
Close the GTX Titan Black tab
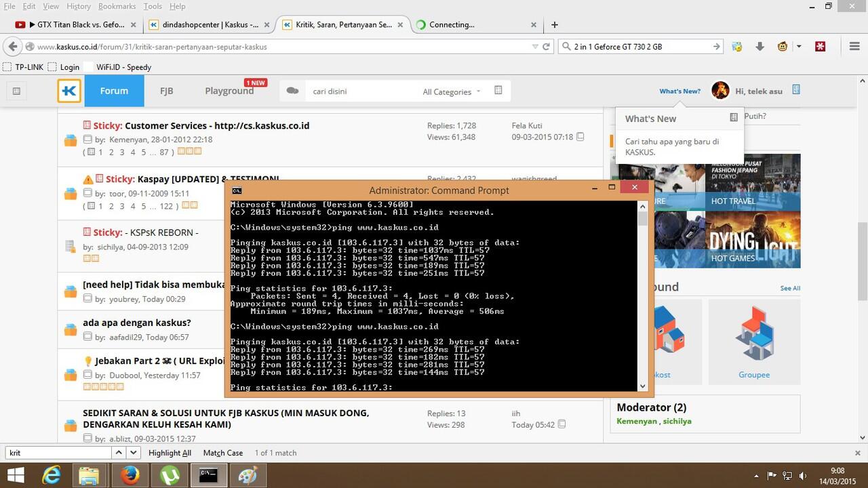point(132,24)
